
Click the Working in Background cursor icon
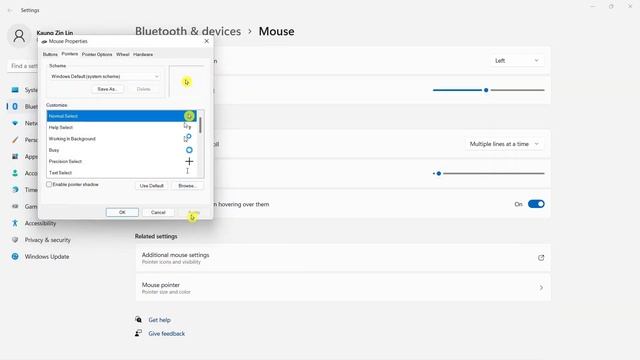pos(187,138)
